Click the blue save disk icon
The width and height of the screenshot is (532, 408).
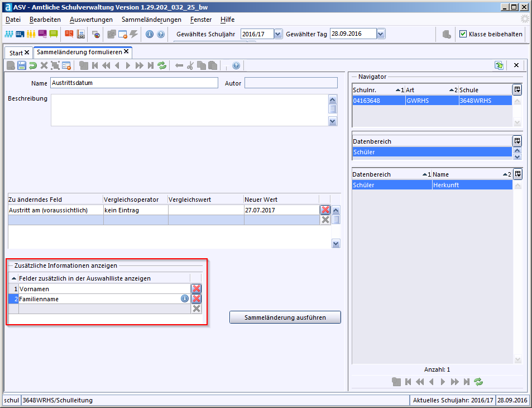[x=22, y=66]
